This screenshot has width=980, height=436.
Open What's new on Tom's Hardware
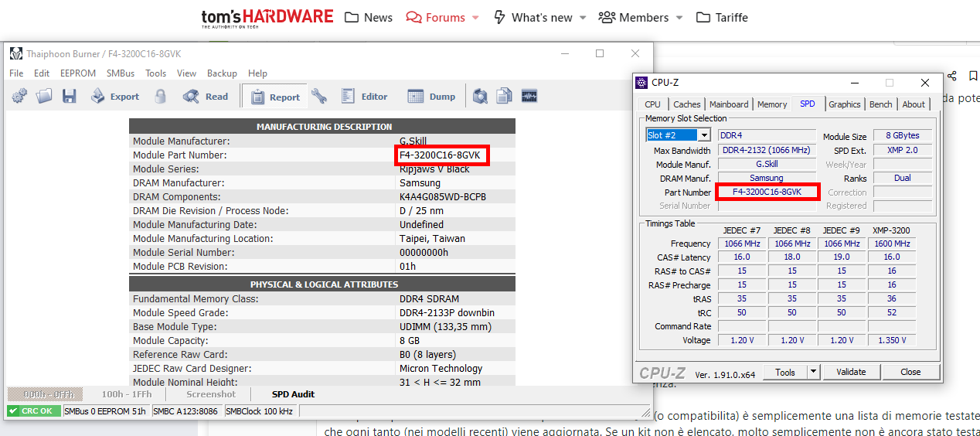pyautogui.click(x=533, y=18)
